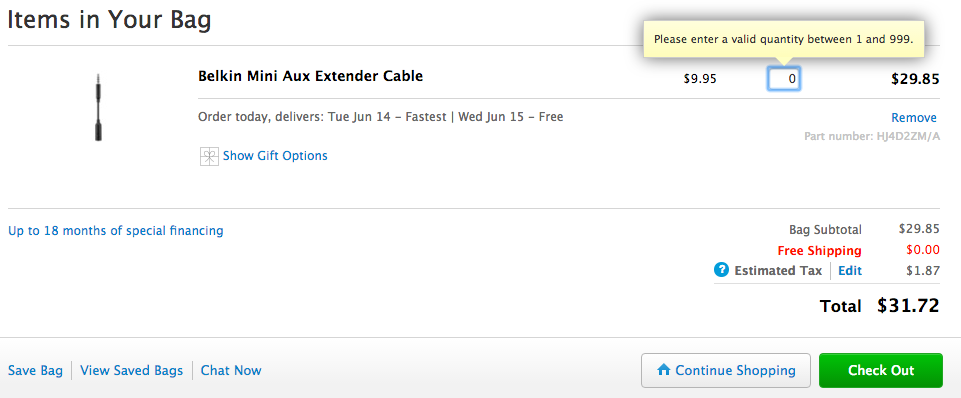The width and height of the screenshot is (961, 398).
Task: Select the $31.72 total amount
Action: coord(908,305)
